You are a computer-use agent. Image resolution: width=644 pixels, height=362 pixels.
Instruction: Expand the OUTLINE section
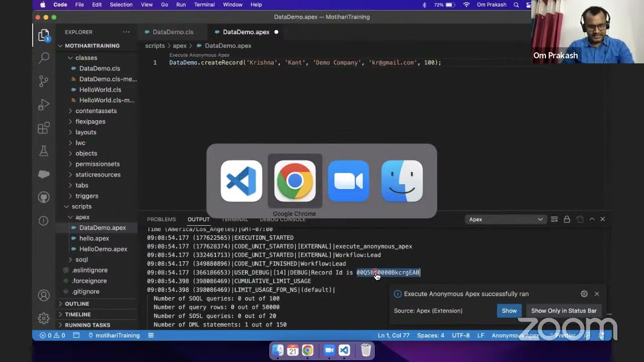tap(77, 304)
